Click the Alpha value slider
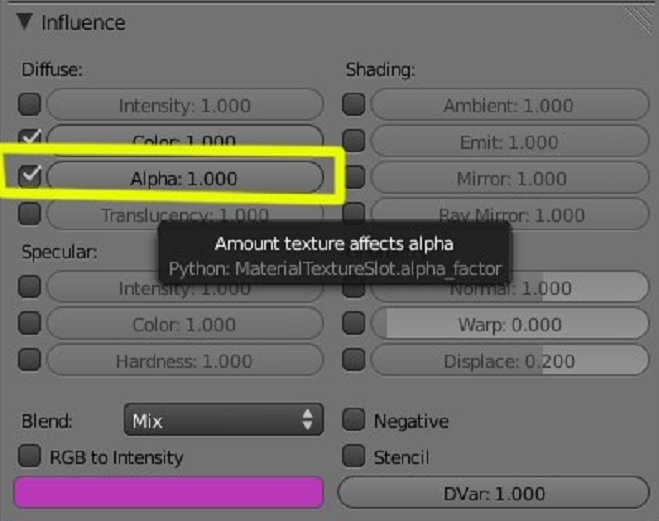Image resolution: width=659 pixels, height=521 pixels. pyautogui.click(x=185, y=178)
